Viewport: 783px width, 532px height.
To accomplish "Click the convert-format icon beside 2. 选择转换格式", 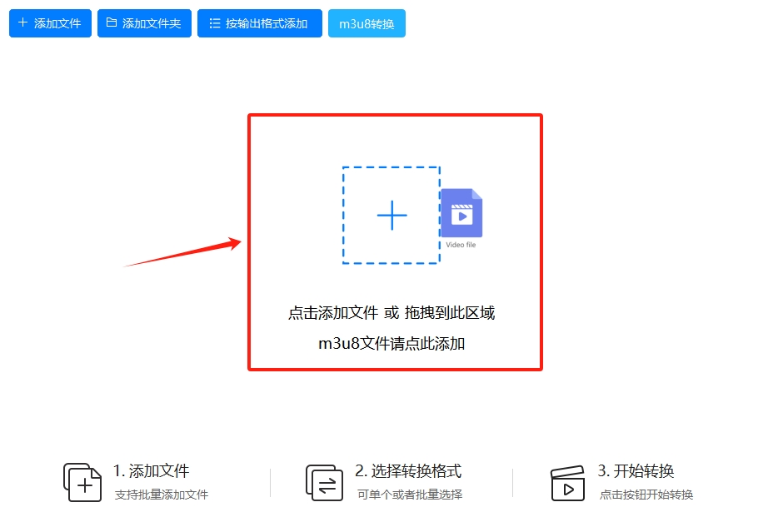I will 325,483.
